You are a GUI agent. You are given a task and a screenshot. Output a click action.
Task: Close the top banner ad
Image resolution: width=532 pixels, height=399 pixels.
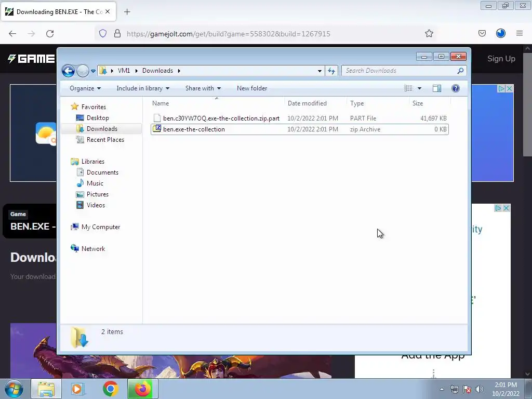tap(509, 88)
